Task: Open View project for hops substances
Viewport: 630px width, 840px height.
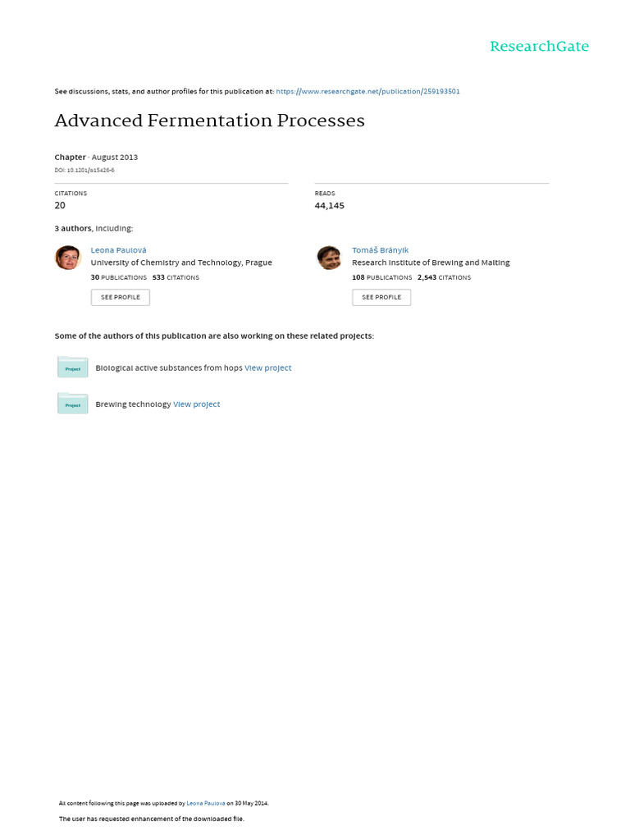Action: 267,367
